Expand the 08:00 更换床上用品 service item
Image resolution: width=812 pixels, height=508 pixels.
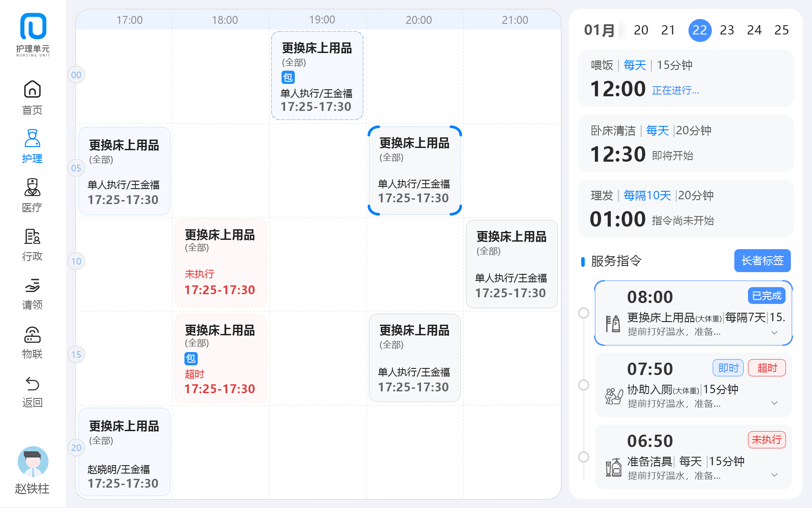(x=774, y=333)
